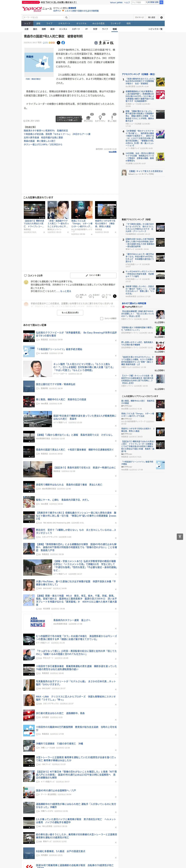Click the blue search button in top header
This screenshot has width=186, height=868.
click(161, 2)
